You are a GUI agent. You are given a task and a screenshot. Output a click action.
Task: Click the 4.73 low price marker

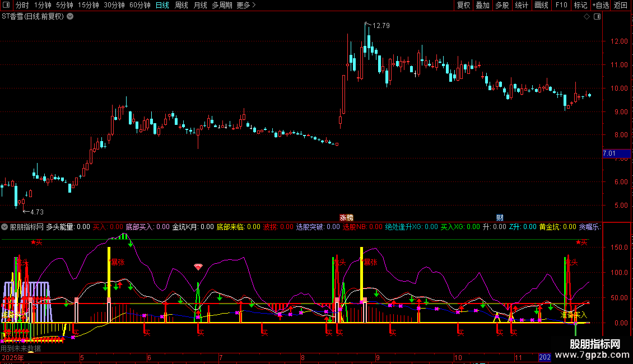pyautogui.click(x=36, y=212)
